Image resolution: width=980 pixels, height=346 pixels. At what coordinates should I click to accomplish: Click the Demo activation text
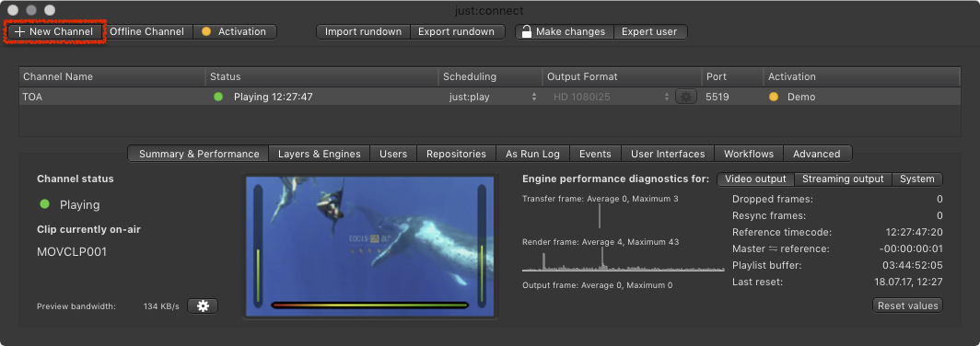[801, 97]
